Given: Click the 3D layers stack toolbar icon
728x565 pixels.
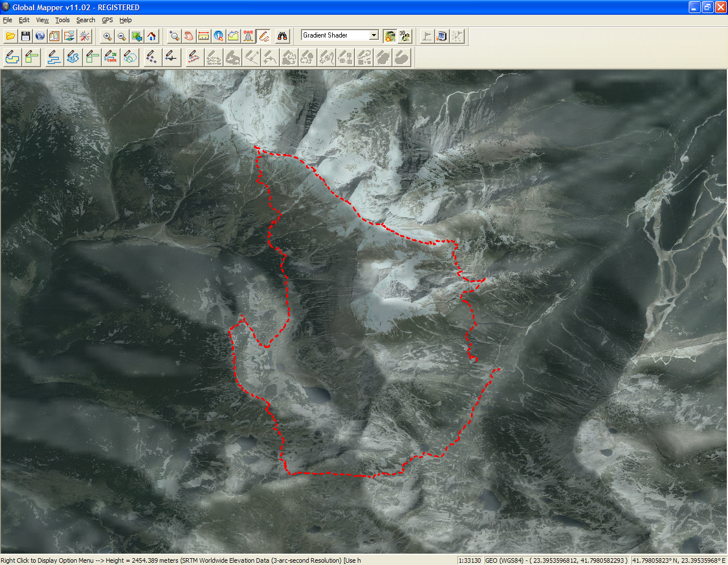Looking at the screenshot, I should (69, 36).
